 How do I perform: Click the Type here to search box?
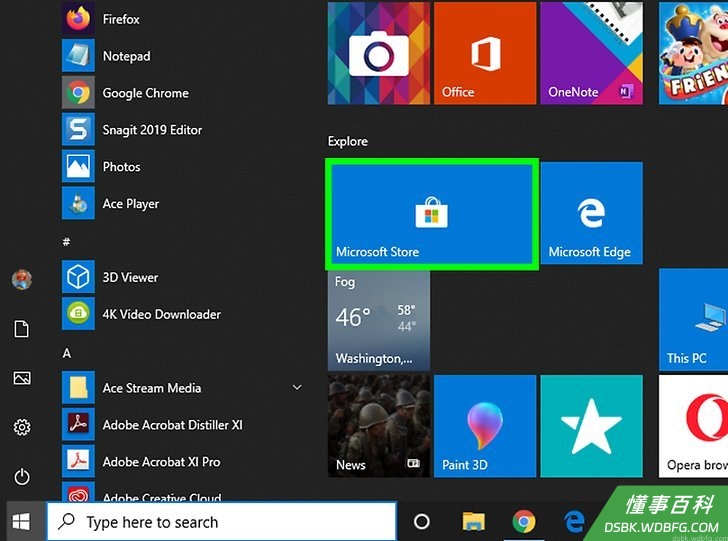(221, 522)
